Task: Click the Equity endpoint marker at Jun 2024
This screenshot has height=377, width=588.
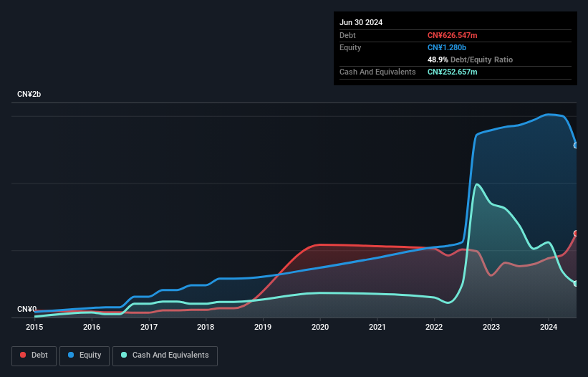Action: 576,145
